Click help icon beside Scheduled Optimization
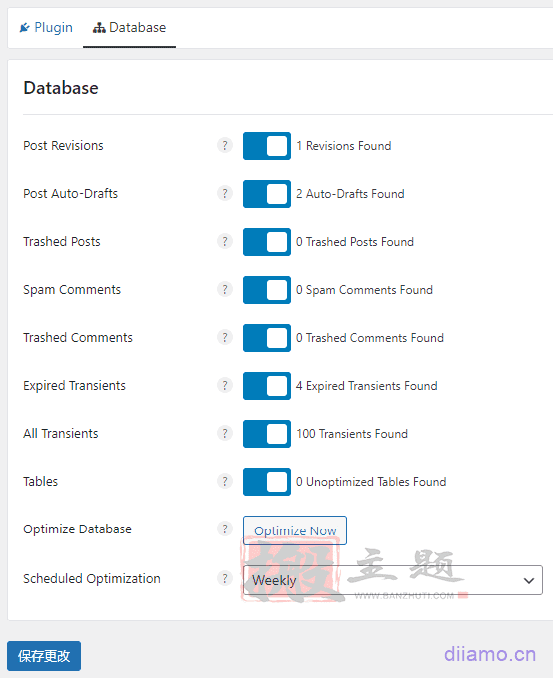 point(225,579)
